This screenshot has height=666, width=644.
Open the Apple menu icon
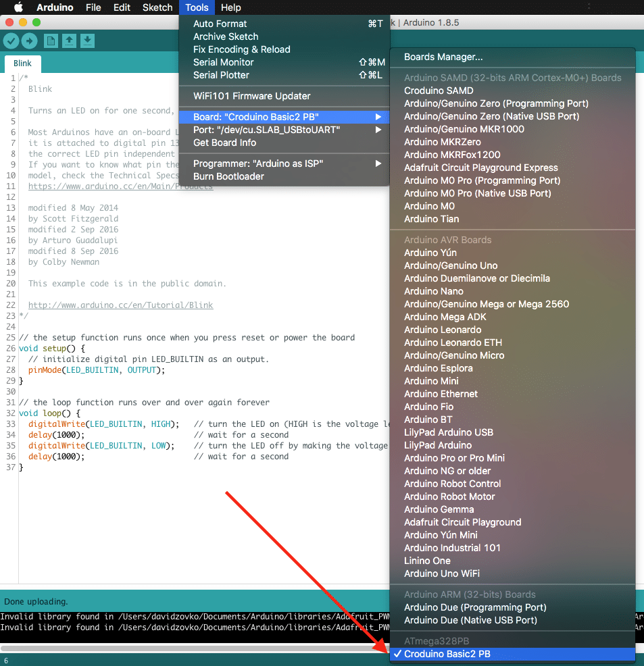point(18,7)
